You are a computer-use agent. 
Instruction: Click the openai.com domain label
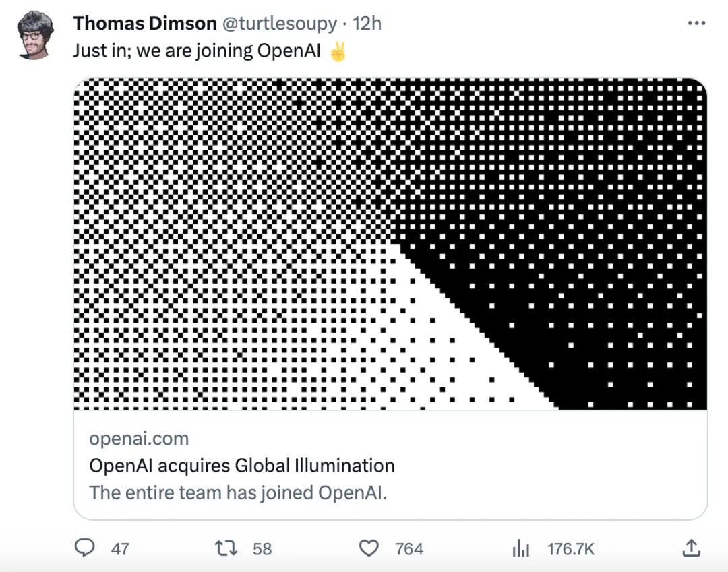click(x=139, y=439)
